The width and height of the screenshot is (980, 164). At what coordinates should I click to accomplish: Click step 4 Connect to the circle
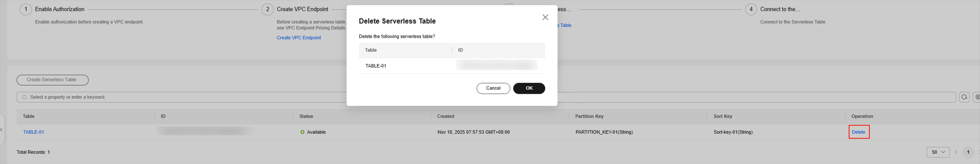(751, 9)
